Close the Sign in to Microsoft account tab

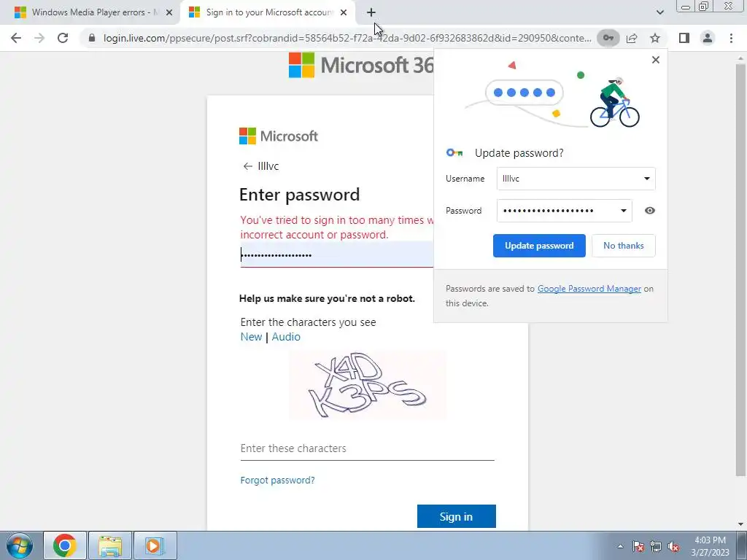click(344, 12)
